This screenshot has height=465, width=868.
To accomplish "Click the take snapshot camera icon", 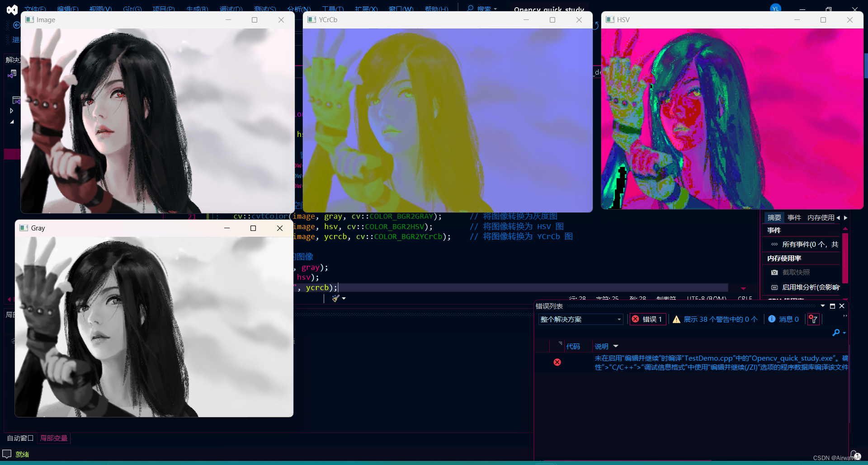I will (x=774, y=272).
